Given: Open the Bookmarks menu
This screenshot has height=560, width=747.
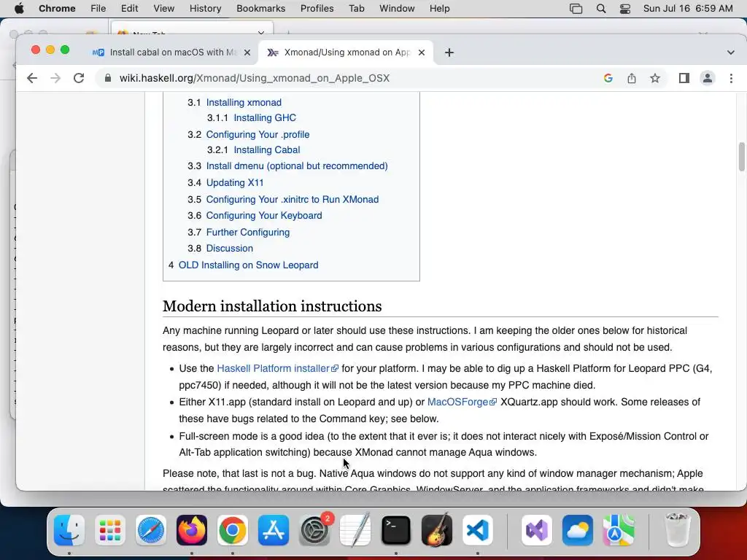Looking at the screenshot, I should coord(260,9).
